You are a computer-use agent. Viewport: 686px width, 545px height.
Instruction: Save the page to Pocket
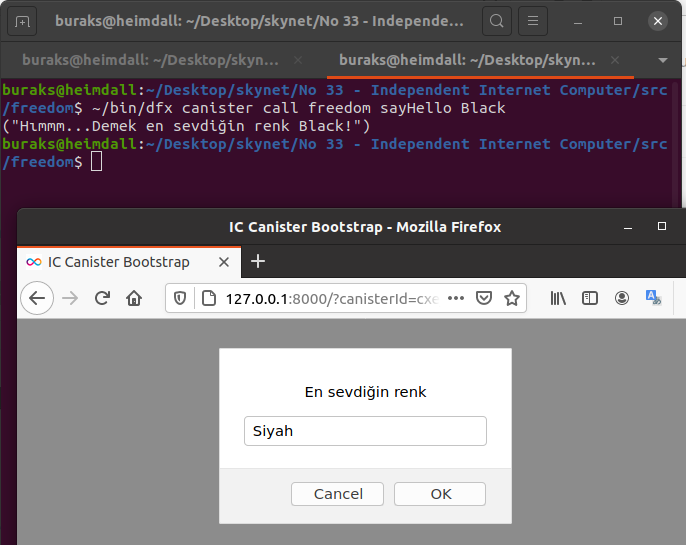click(483, 298)
